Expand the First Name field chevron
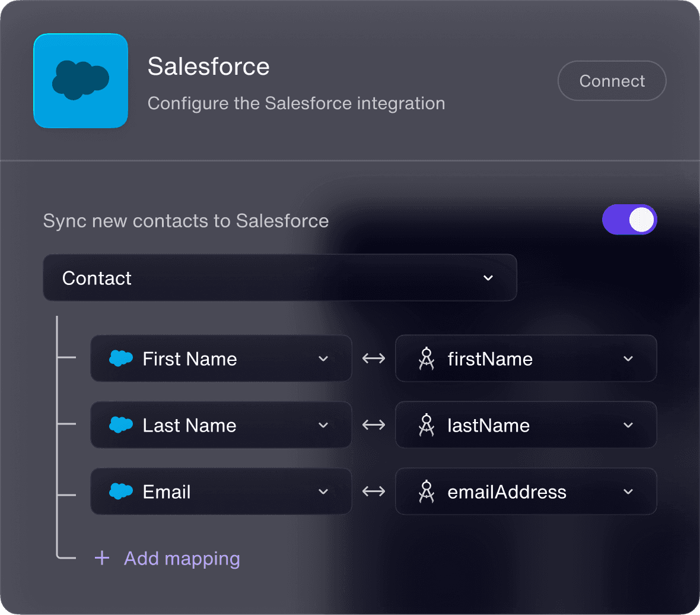Viewport: 700px width, 615px height. click(323, 359)
